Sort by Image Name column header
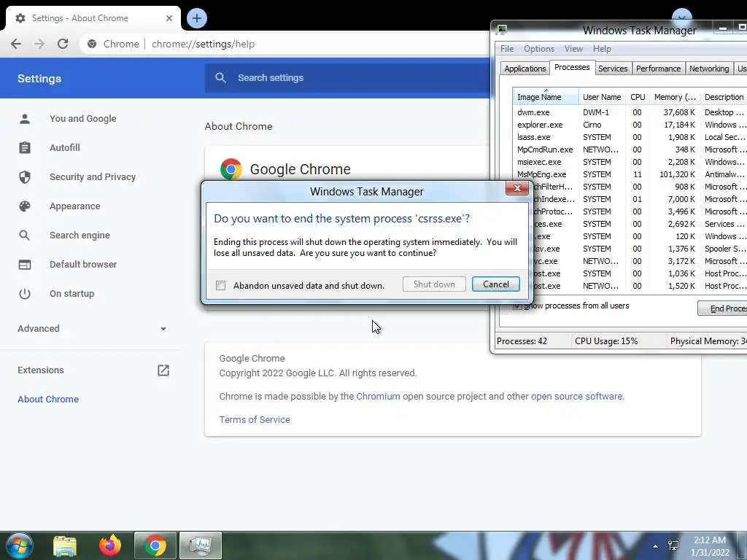Viewport: 747px width, 560px height. click(x=546, y=97)
